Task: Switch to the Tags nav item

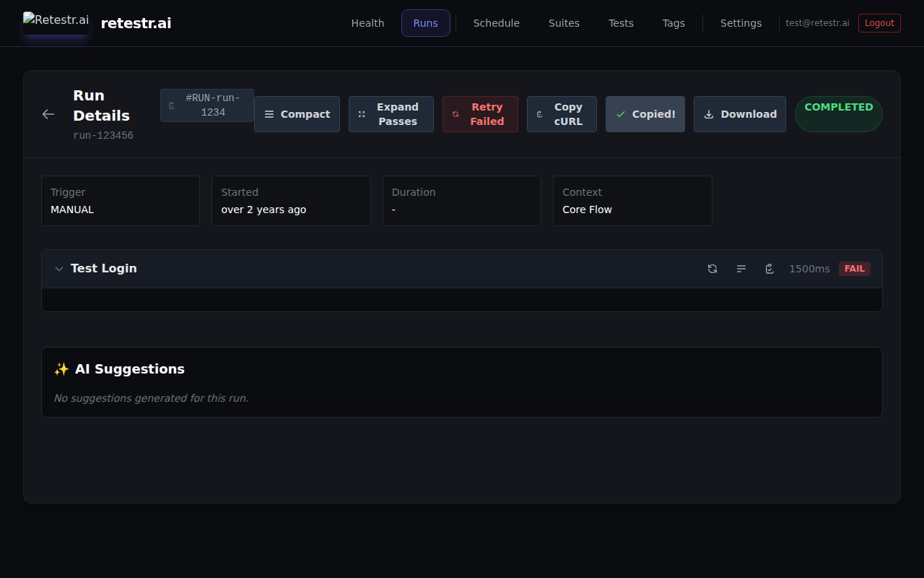Action: tap(673, 23)
